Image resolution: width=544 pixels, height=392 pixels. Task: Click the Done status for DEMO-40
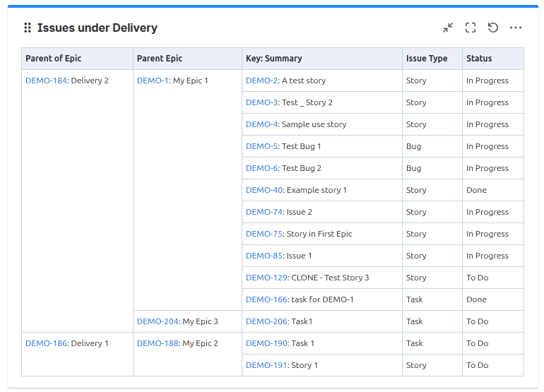pos(476,190)
